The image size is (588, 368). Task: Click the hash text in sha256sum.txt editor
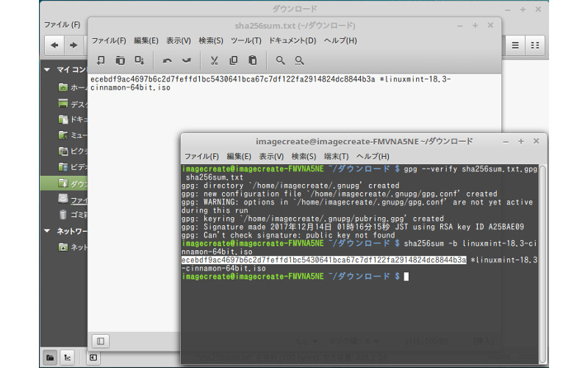click(x=232, y=79)
